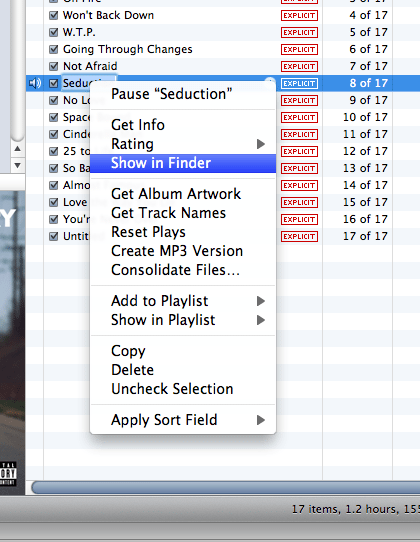Click the EXPLICIT badge for track 17 of 17
Image resolution: width=420 pixels, height=542 pixels.
coord(299,236)
